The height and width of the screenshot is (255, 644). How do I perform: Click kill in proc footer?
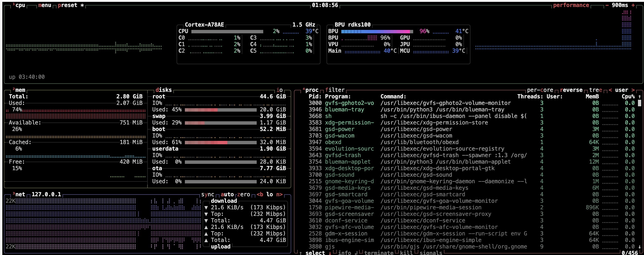pos(406,253)
